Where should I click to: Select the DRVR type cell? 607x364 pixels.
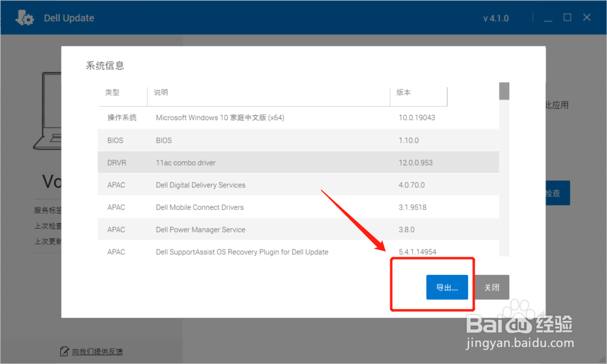[x=117, y=163]
